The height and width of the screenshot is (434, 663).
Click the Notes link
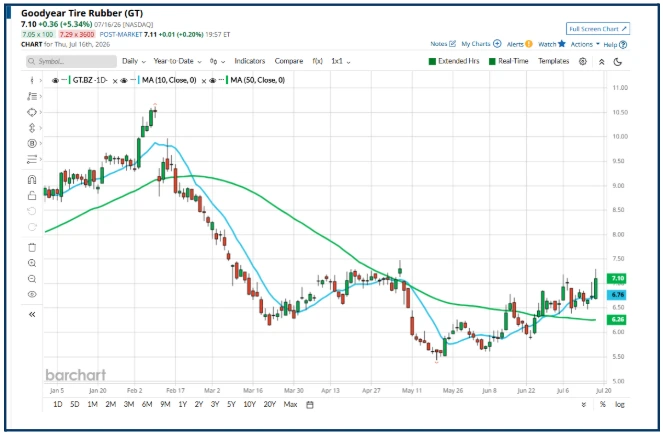(438, 44)
